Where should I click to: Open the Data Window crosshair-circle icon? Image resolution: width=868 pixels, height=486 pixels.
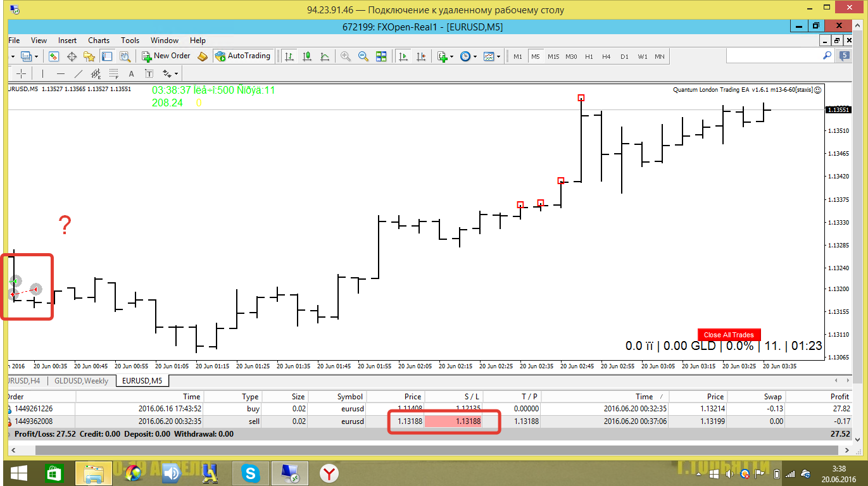pyautogui.click(x=72, y=56)
